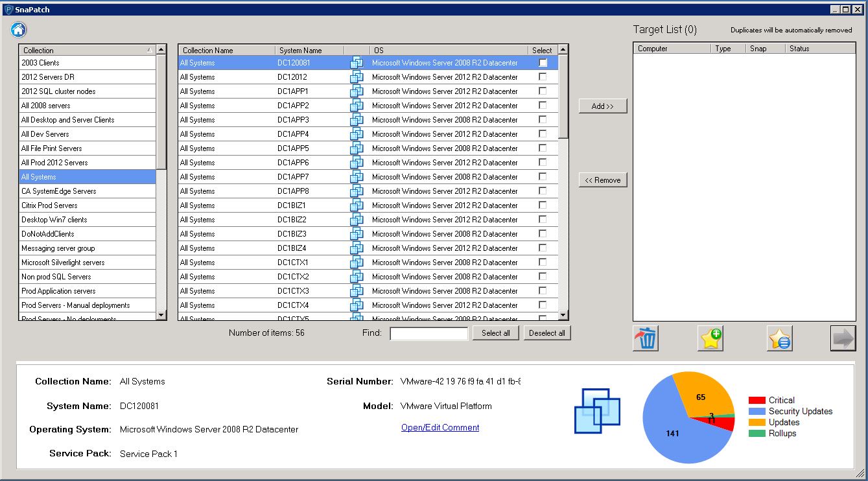Select the Messaging server group collection
Viewport: 868px width, 481px height.
[x=88, y=248]
